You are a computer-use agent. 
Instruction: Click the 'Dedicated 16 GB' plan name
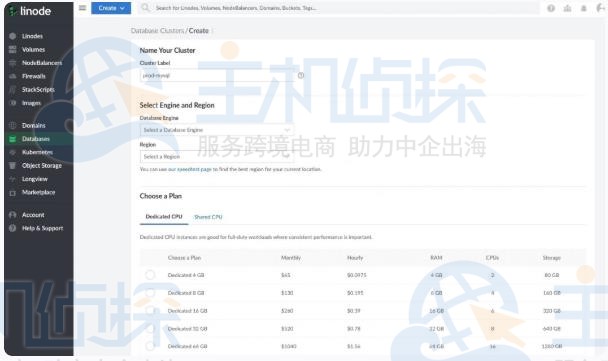[187, 311]
